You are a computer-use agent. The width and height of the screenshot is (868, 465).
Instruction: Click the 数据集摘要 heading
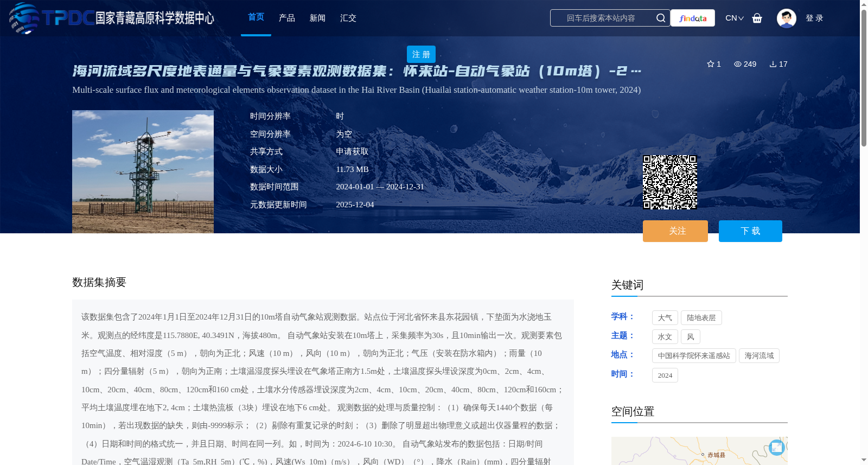pos(99,282)
